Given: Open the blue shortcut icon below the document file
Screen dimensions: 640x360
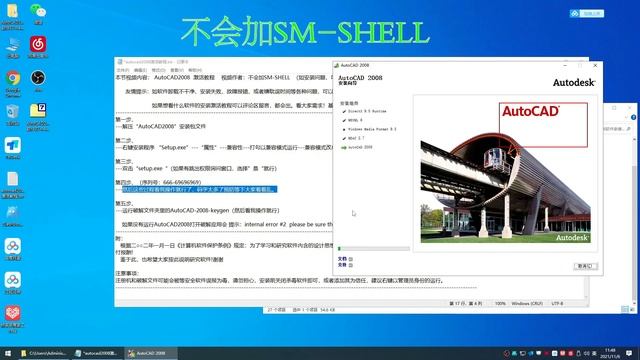Looking at the screenshot, I should pos(13,215).
